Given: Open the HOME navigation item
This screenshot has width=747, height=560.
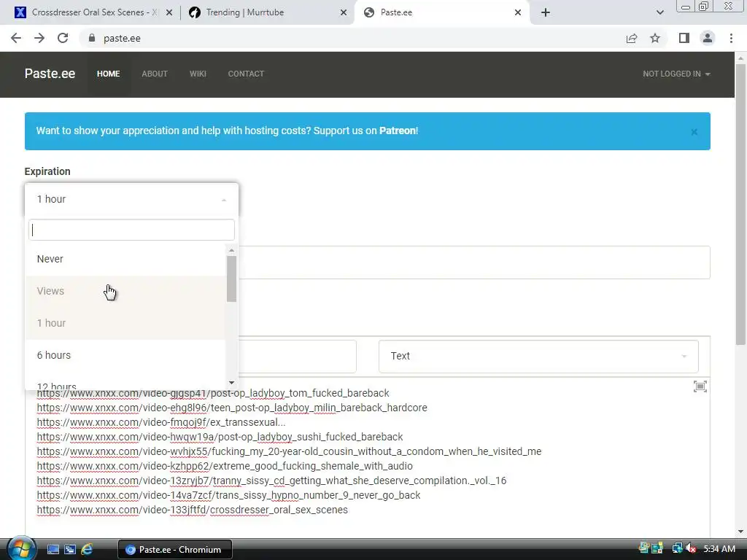Looking at the screenshot, I should (108, 74).
